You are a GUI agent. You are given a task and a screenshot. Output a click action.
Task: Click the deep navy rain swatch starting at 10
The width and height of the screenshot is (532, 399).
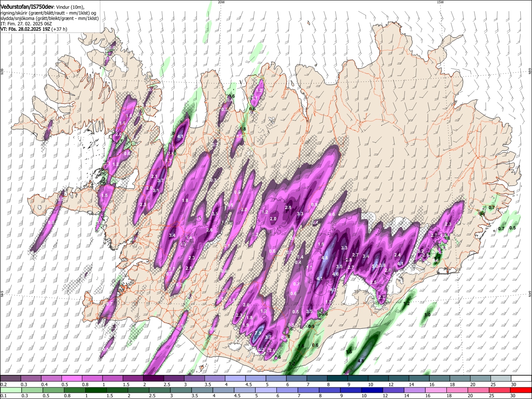tap(372, 390)
